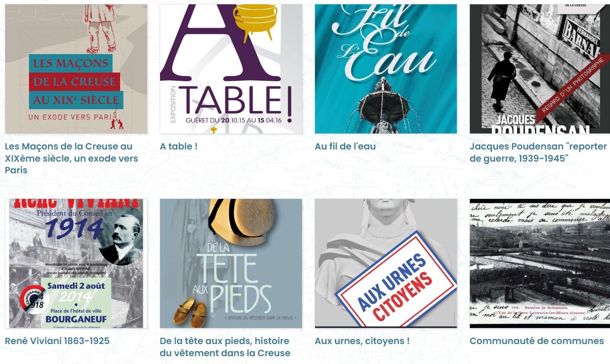Open the Maçons de la Creuse poster thumbnail
The width and height of the screenshot is (610, 364).
[76, 69]
